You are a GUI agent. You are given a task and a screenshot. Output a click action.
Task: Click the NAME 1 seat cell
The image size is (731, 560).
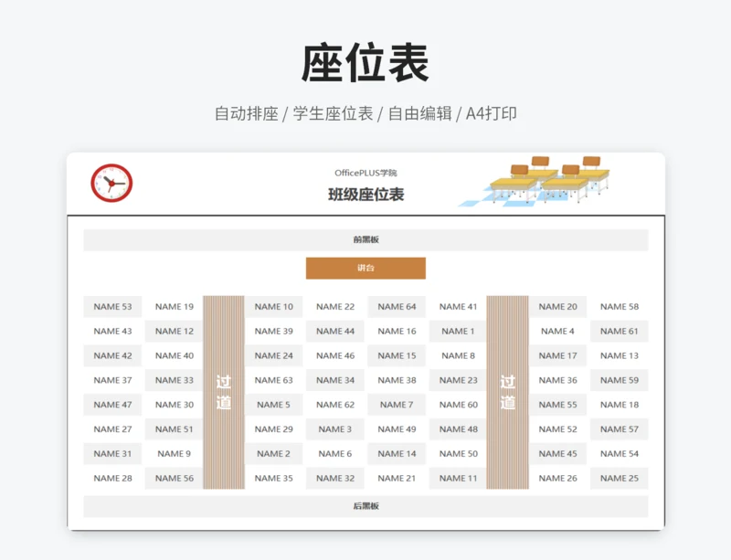[x=457, y=331]
